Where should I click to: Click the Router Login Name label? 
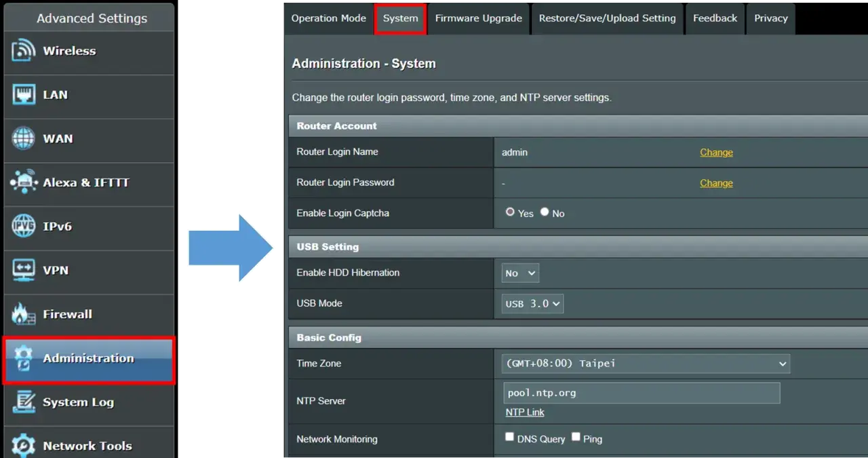click(337, 152)
